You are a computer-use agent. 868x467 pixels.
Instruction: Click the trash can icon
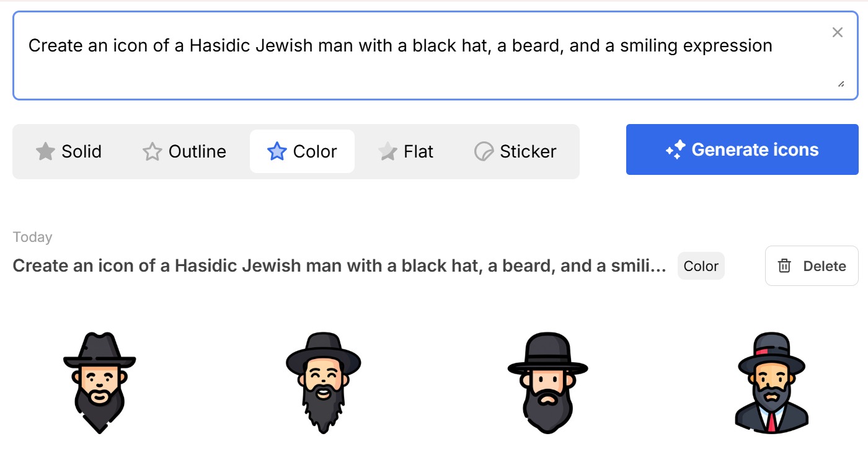coord(784,266)
